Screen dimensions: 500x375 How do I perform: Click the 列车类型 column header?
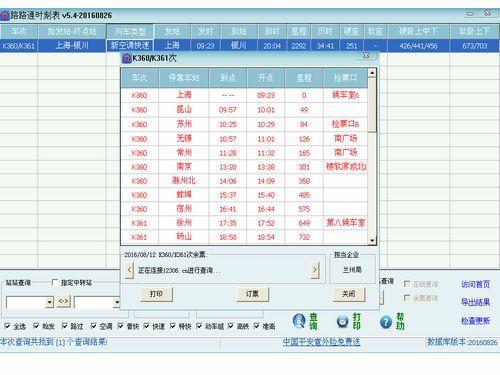(130, 32)
